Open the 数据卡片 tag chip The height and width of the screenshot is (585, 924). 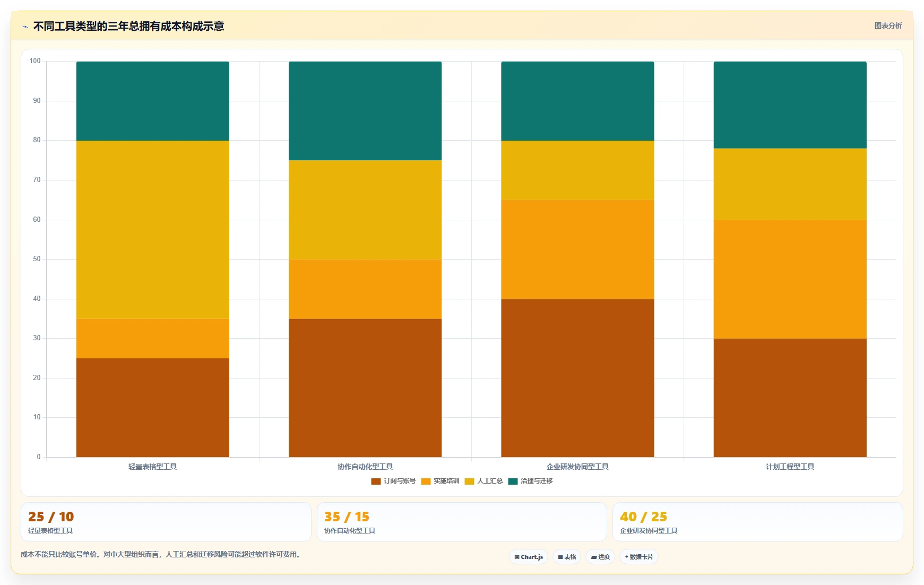pos(639,557)
